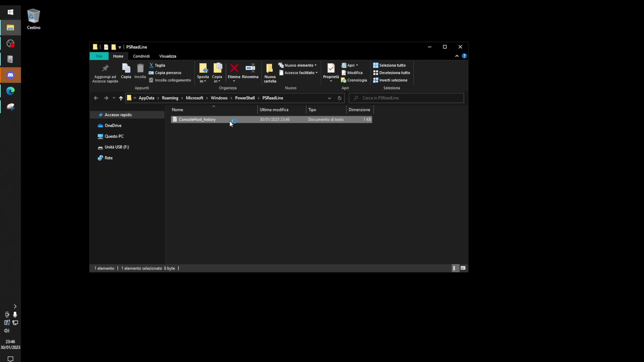Click the Rinomina ribbon icon

coord(250,68)
